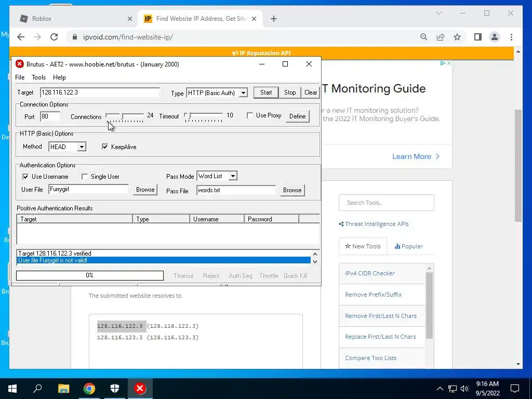Image resolution: width=532 pixels, height=399 pixels.
Task: Click the Pass File words.txt field
Action: [236, 190]
